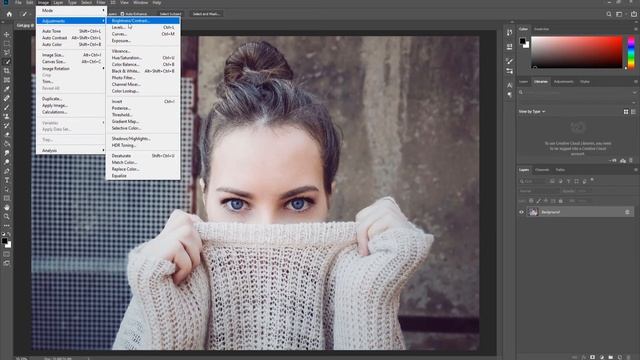Screen dimensions: 640x360
Task: Click the Background layer thumbnail
Action: [x=533, y=212]
